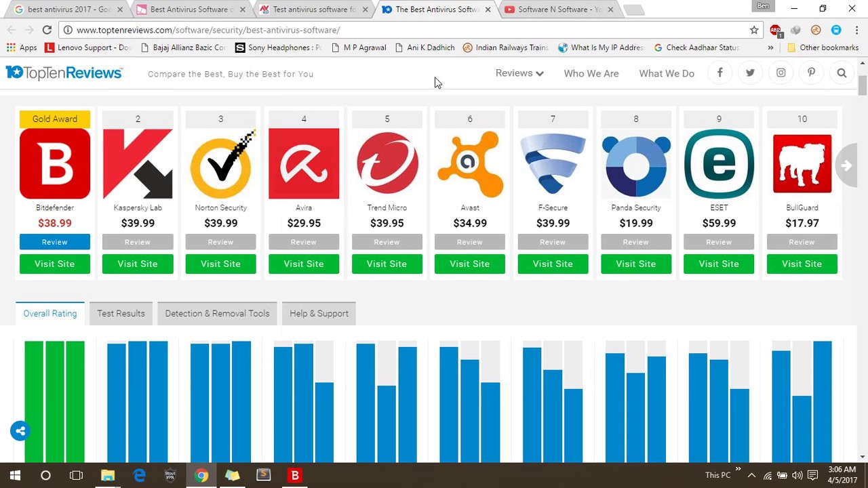868x488 pixels.
Task: Go back with the browser back arrow
Action: (x=12, y=30)
